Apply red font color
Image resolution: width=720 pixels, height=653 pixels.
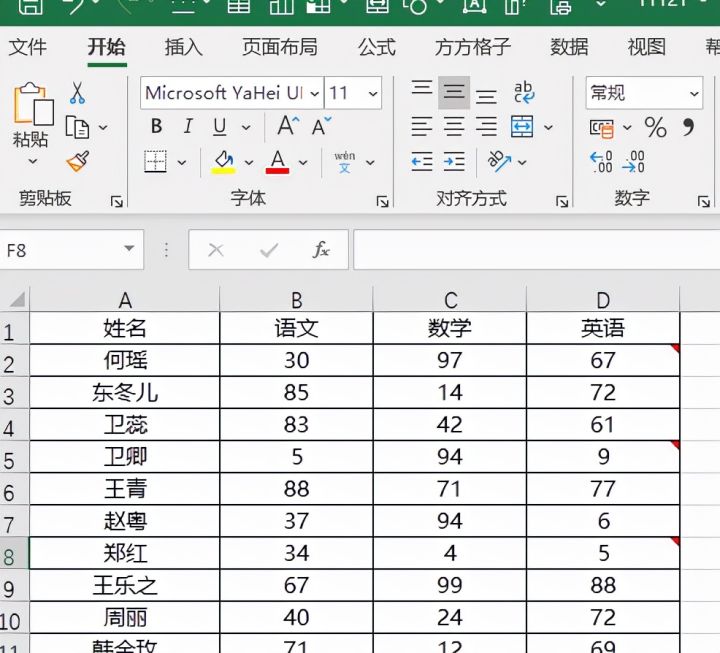coord(277,162)
